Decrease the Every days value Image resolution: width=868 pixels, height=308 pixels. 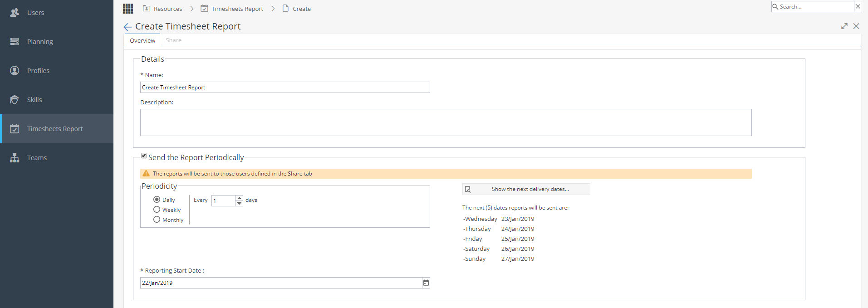click(x=240, y=203)
